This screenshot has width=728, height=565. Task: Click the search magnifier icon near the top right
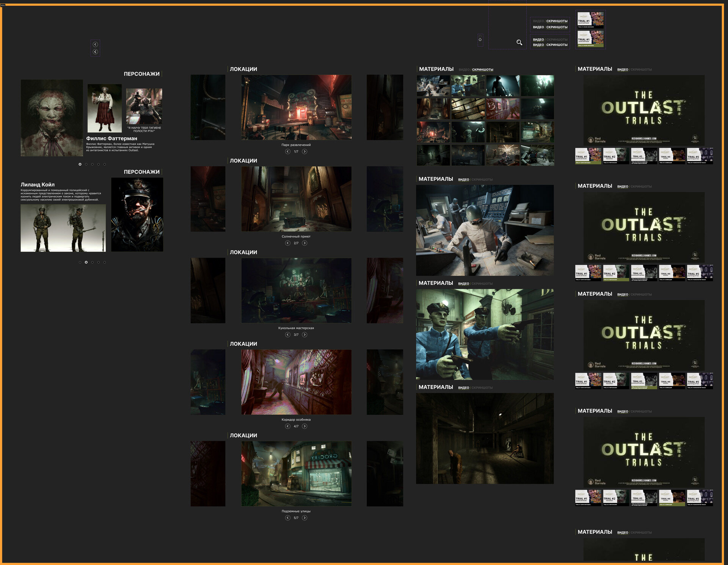tap(519, 42)
